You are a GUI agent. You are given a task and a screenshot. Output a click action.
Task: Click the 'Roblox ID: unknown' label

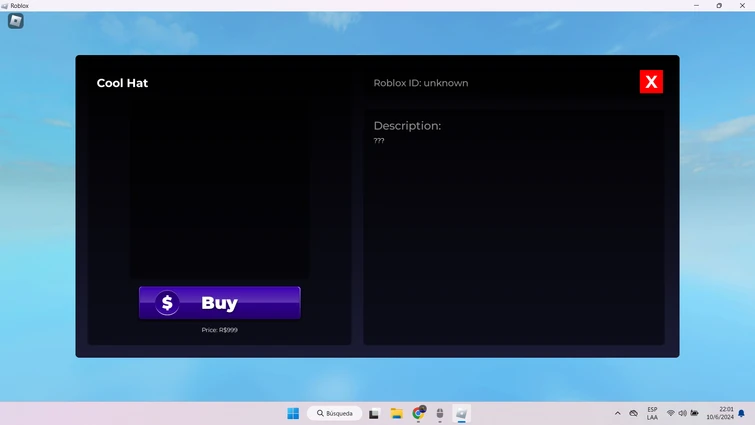click(421, 83)
